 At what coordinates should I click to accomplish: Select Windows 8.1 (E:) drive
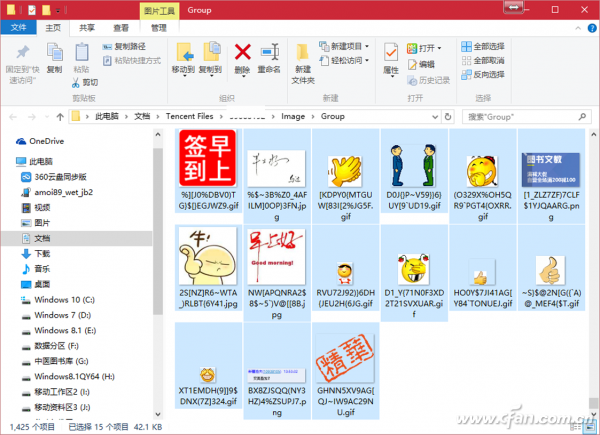(59, 330)
